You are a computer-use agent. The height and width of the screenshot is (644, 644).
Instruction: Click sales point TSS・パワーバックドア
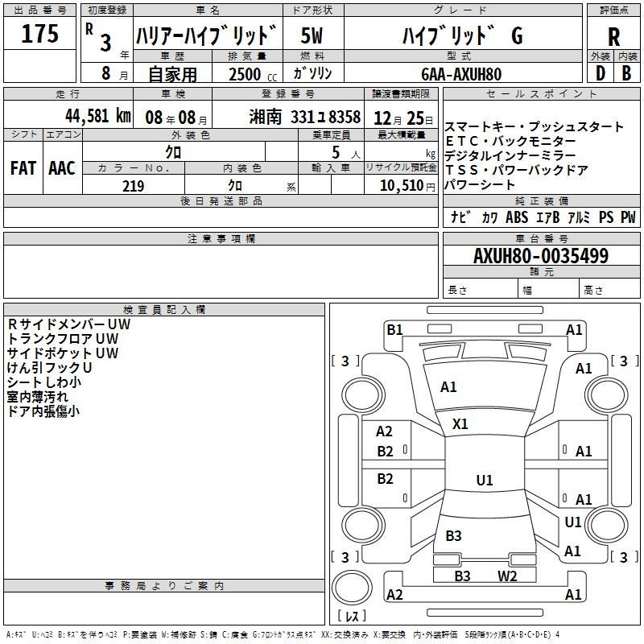click(516, 170)
